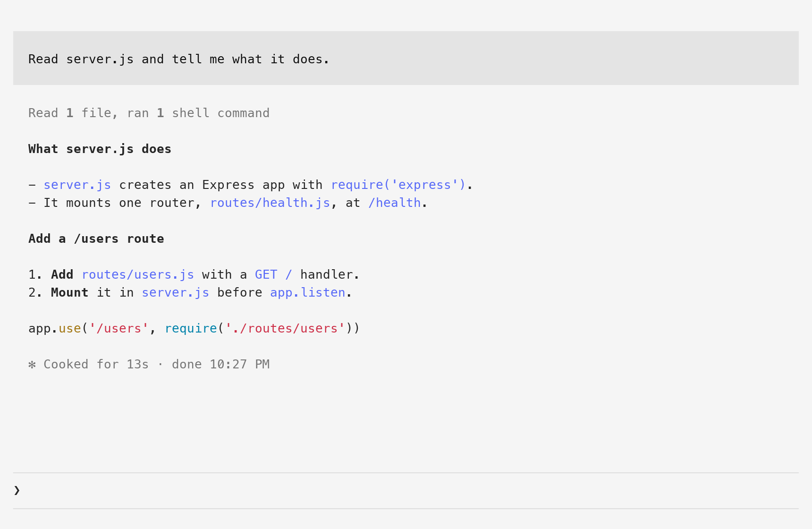Expand the 'Read 1 file, ran 1 shell command' summary
812x529 pixels.
[x=149, y=113]
